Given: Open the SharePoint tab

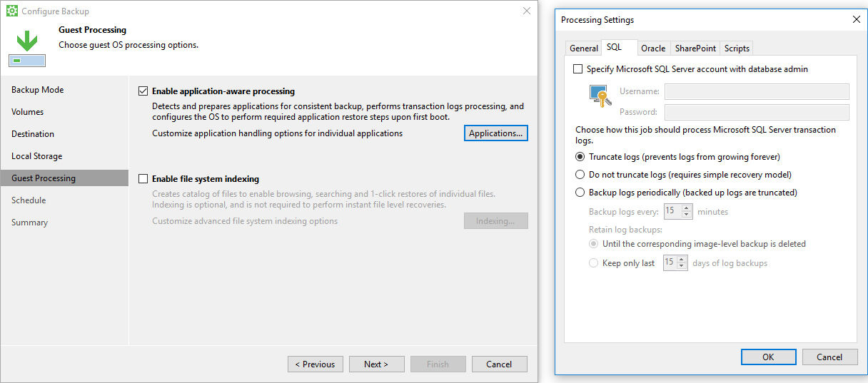Looking at the screenshot, I should point(695,48).
